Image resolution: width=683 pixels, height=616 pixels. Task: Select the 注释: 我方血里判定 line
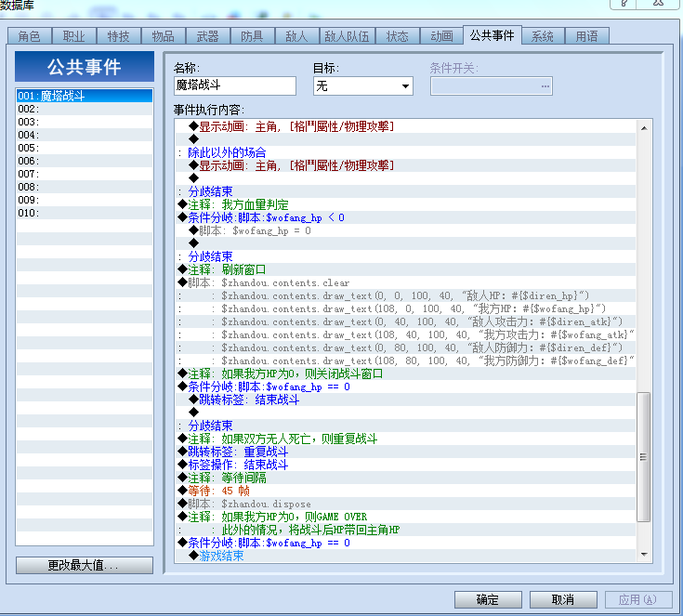pos(405,204)
